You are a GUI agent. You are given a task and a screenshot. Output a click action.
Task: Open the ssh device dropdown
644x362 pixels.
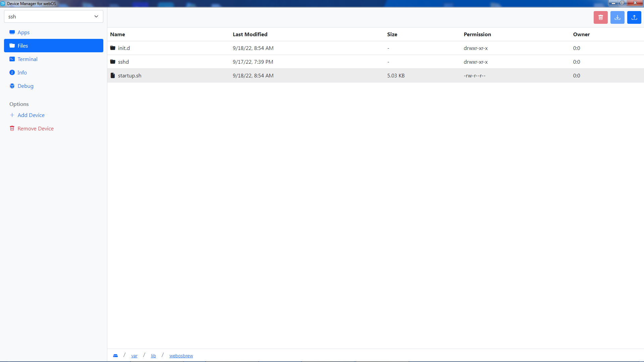(x=53, y=16)
